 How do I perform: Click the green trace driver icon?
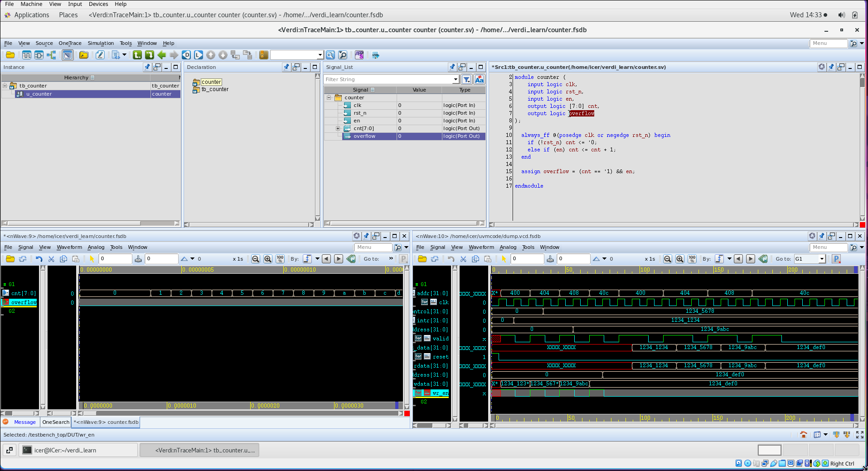[137, 55]
